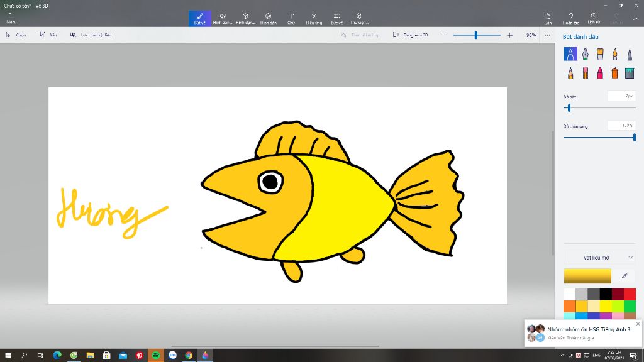Open the Menu folder icon
The width and height of the screenshot is (644, 362).
coord(11,18)
